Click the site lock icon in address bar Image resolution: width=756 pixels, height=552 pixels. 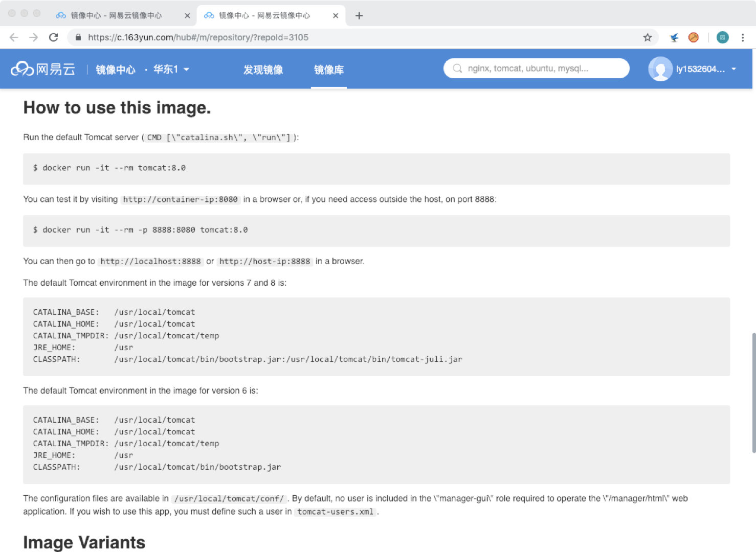pos(78,37)
